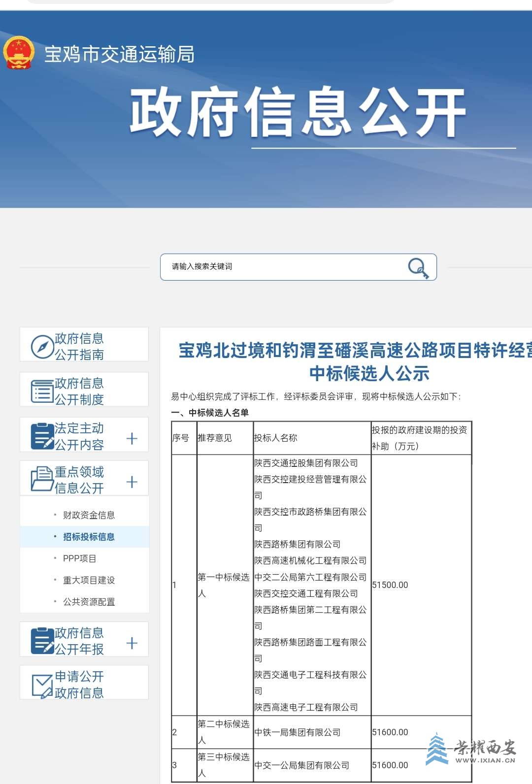Viewport: 532px width, 784px height.
Task: Open the 公共资源配置 submenu link
Action: tap(89, 602)
